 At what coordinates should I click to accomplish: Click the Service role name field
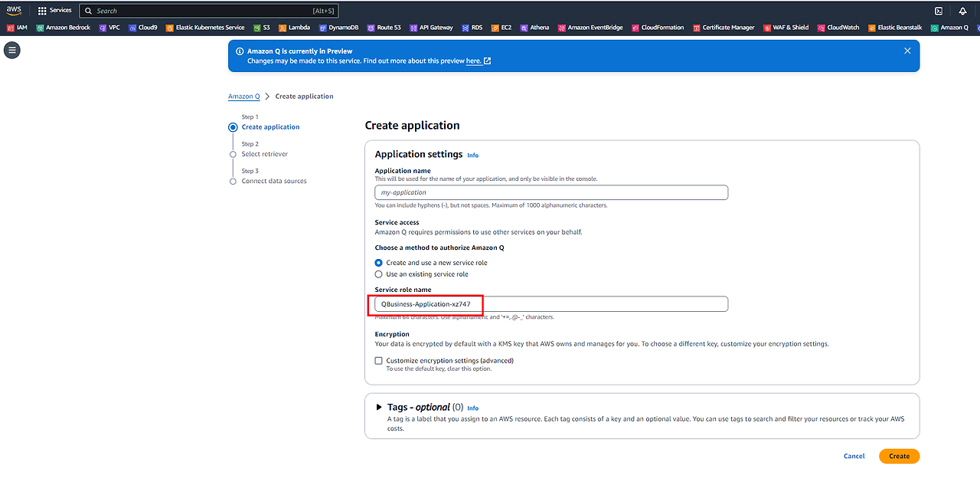tap(551, 304)
